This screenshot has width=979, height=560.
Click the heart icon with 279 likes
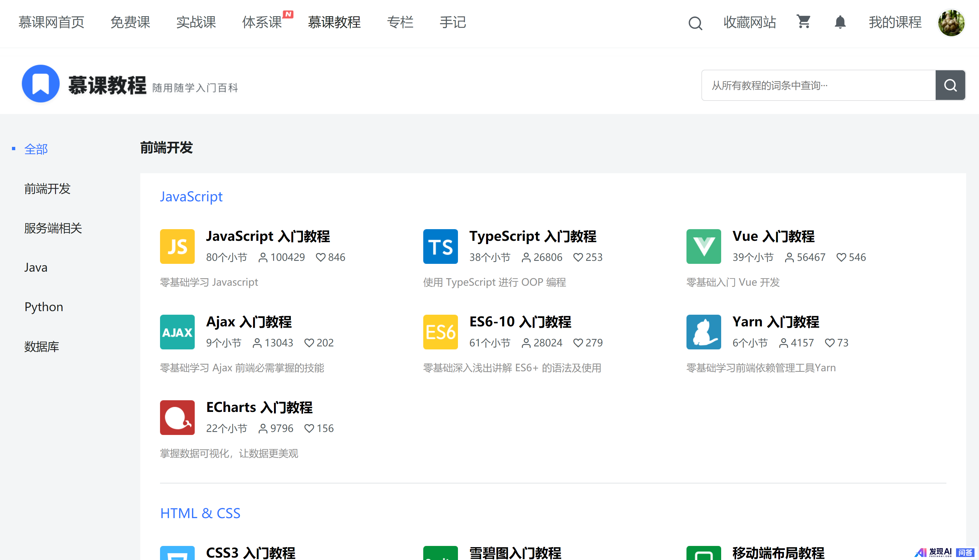coord(578,343)
